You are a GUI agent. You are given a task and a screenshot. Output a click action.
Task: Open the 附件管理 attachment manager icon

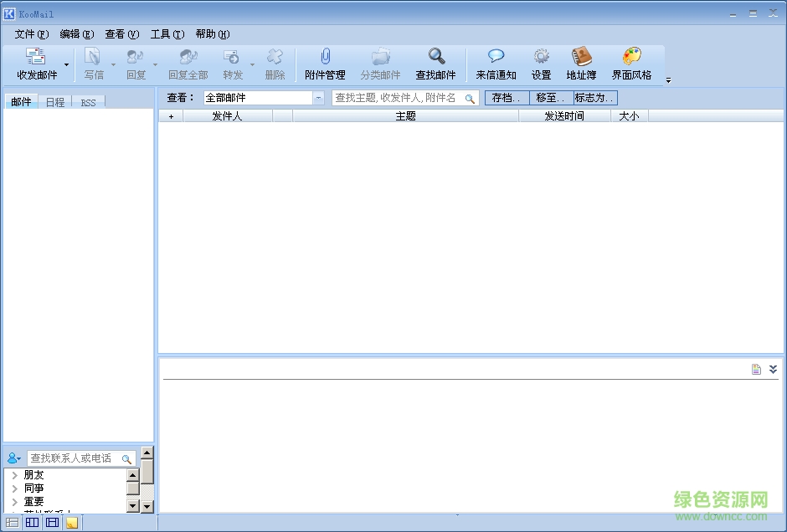click(326, 63)
